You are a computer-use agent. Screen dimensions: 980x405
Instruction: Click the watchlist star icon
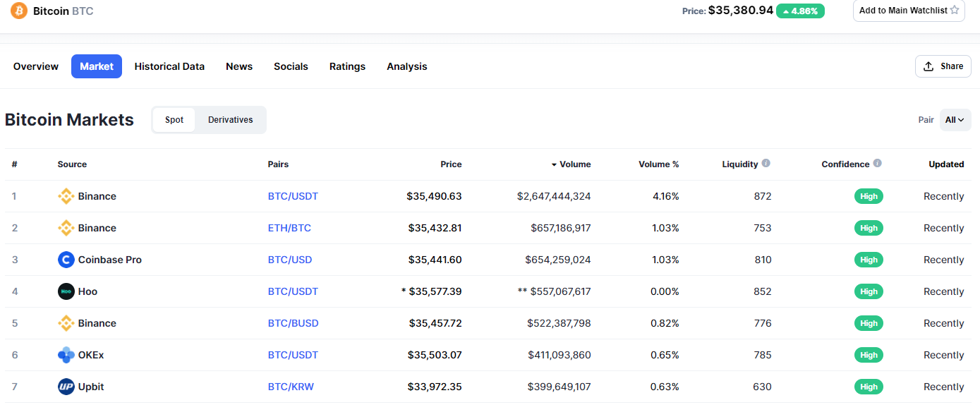(x=955, y=10)
